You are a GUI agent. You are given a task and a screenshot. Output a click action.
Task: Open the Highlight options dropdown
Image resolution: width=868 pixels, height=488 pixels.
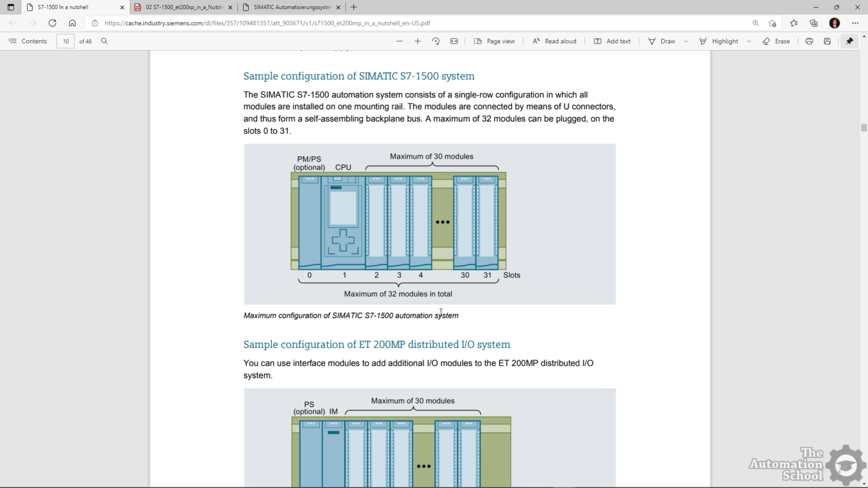[x=749, y=41]
